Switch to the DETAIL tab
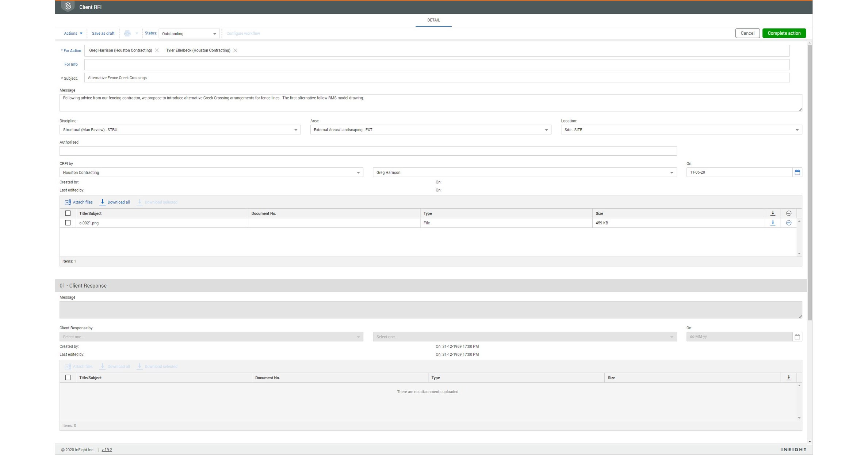This screenshot has width=868, height=455. (x=433, y=20)
